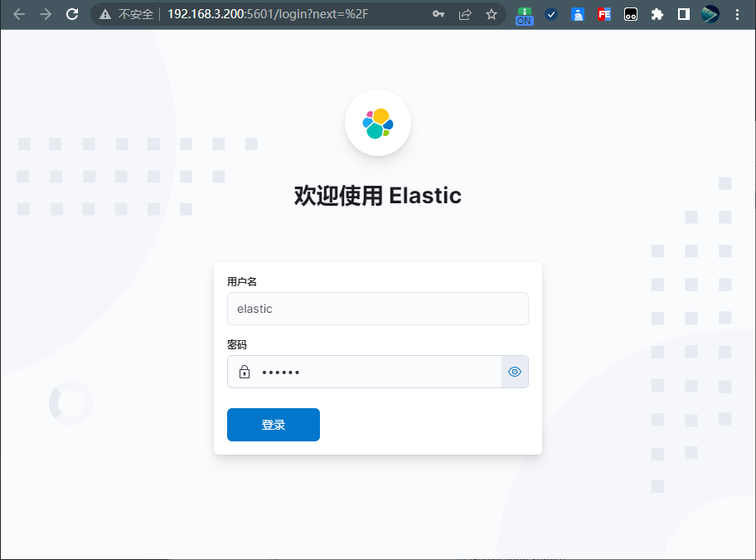Click the Elastic logo above the welcome text

(x=378, y=122)
